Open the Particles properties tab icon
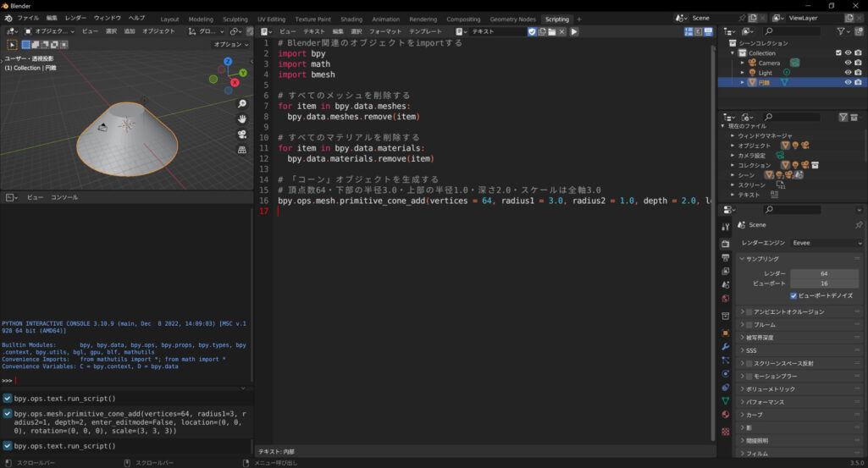 point(726,361)
